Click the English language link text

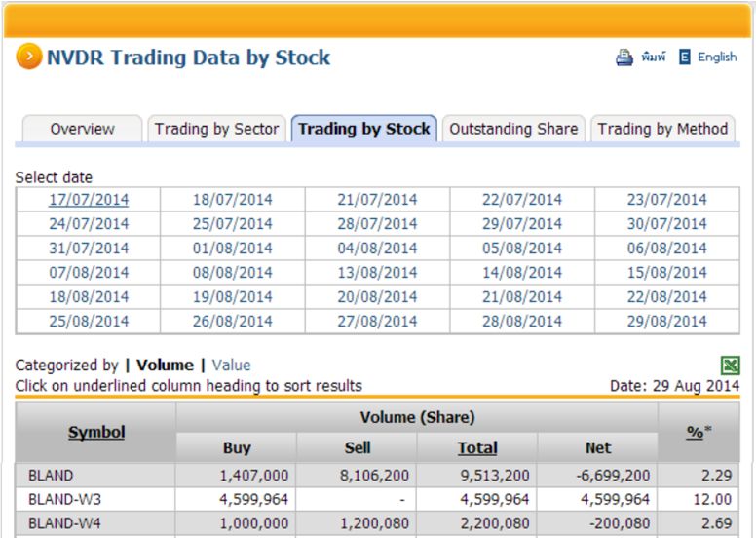717,58
